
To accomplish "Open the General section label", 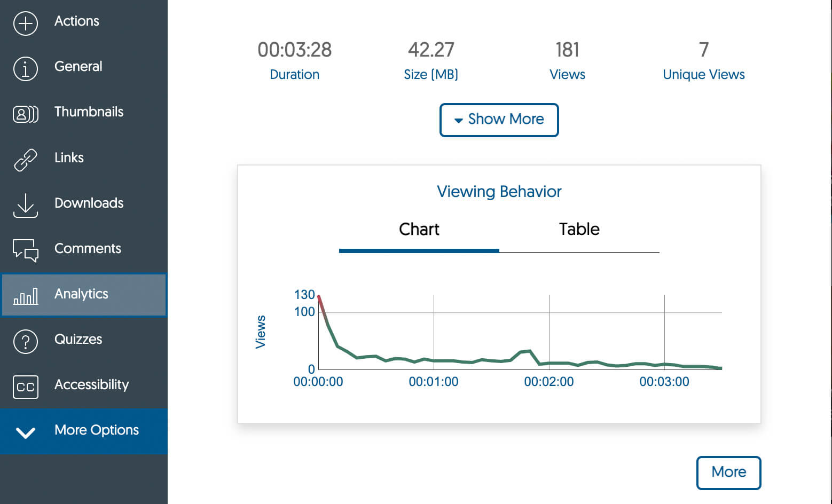I will coord(79,66).
